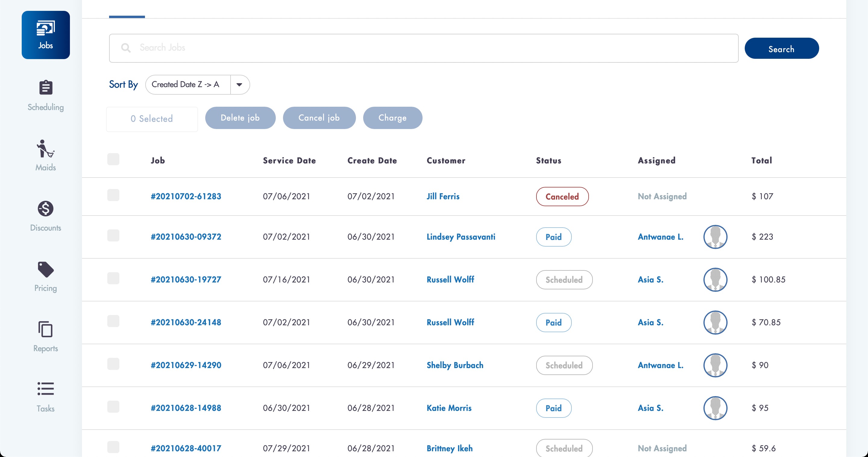Click Paid badge for Lindsey Passavanti
The width and height of the screenshot is (868, 457).
554,237
